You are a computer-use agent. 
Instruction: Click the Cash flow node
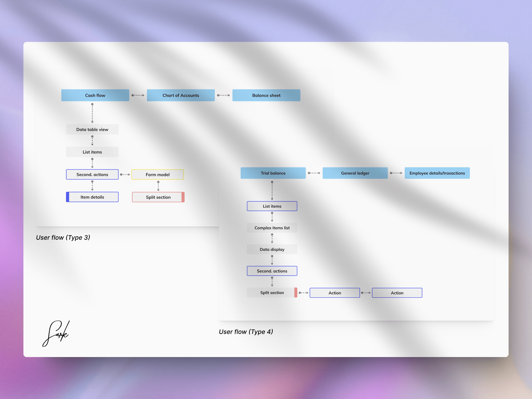click(95, 95)
